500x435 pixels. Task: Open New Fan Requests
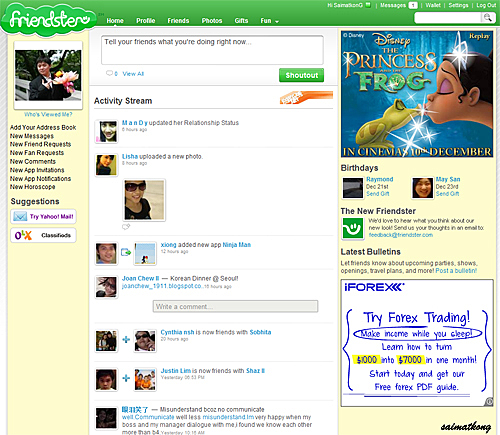[37, 153]
